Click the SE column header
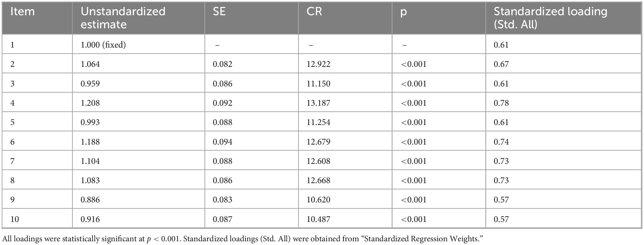The height and width of the screenshot is (245, 644). 219,12
